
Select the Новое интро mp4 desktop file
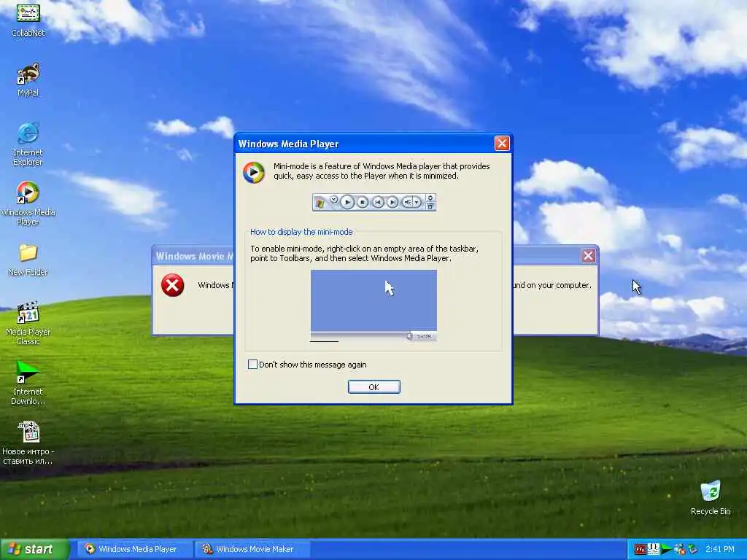click(x=28, y=443)
